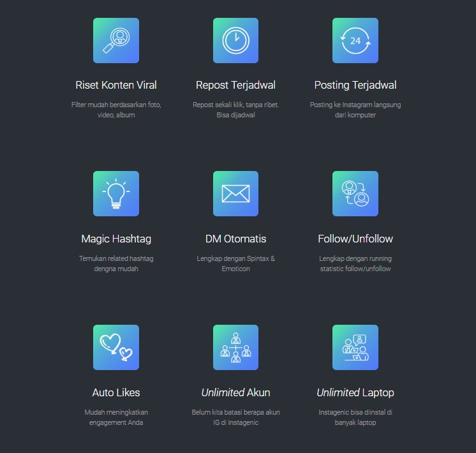The image size is (476, 453).
Task: Click text 'Mudah meningkatkan engagement Anda'
Action: click(116, 417)
